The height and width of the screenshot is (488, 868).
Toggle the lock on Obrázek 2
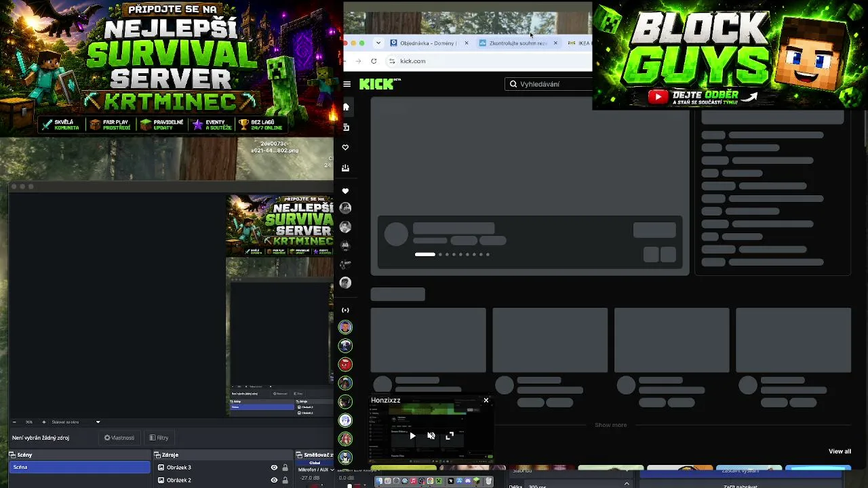point(285,481)
